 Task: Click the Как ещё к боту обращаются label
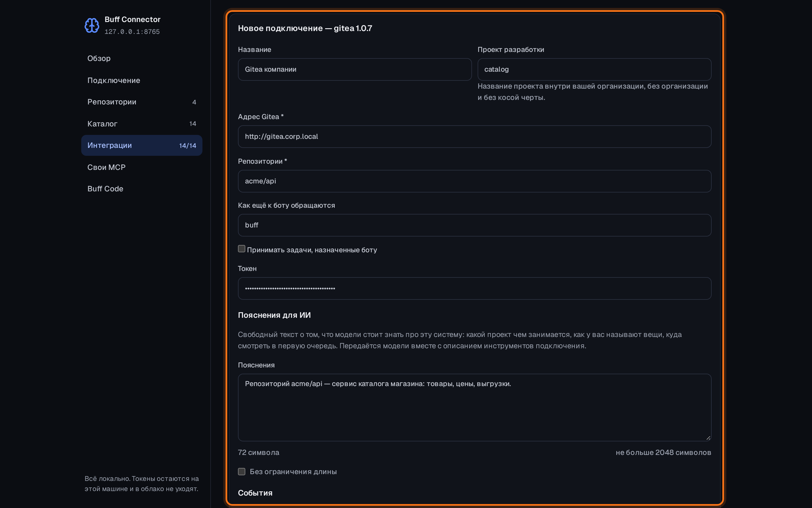(286, 205)
